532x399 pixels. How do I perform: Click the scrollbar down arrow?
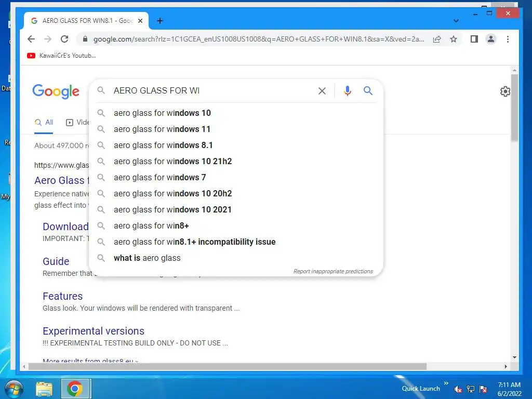click(x=514, y=357)
